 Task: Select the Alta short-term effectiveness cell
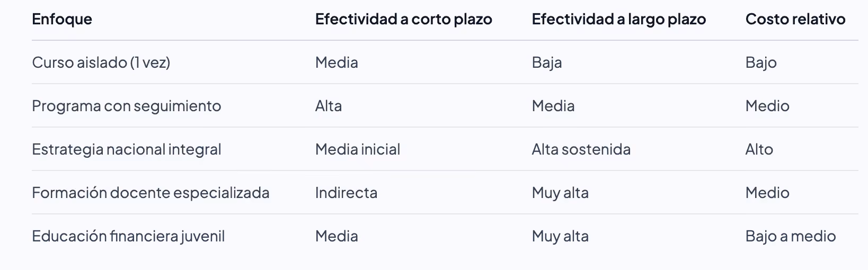pyautogui.click(x=329, y=106)
